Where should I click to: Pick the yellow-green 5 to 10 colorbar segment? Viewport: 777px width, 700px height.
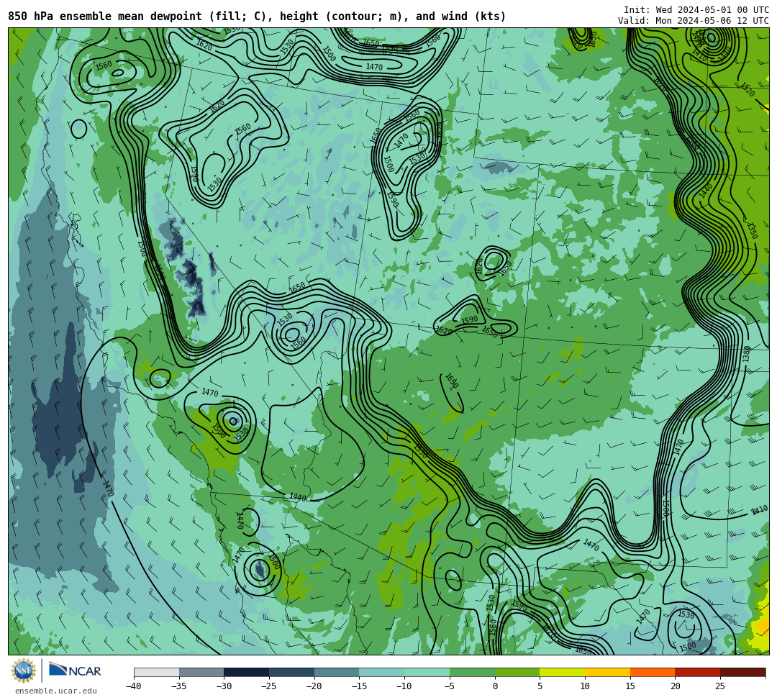coord(563,672)
